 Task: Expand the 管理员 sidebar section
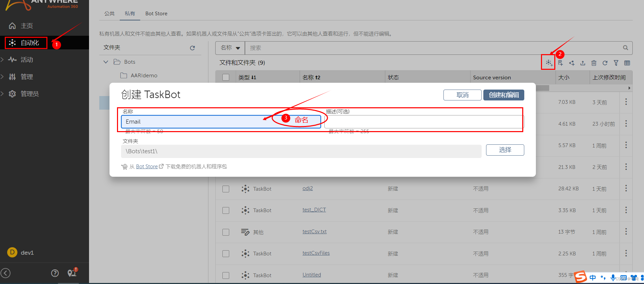(x=2, y=94)
